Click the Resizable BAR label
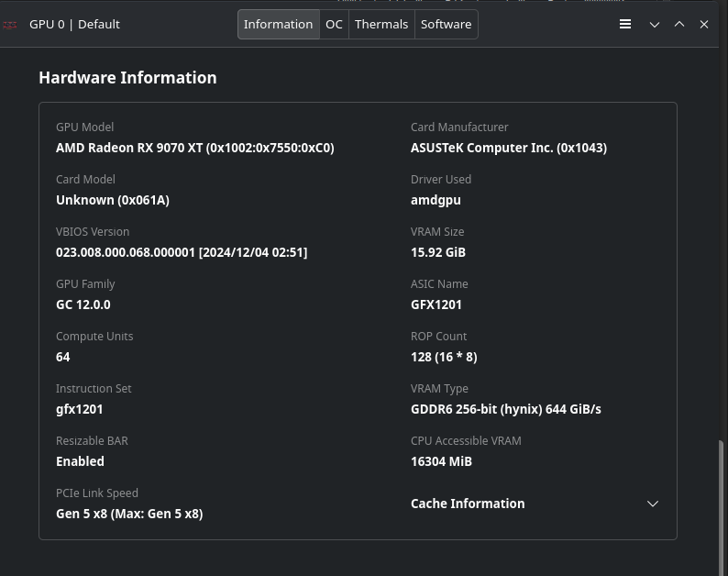Image resolution: width=728 pixels, height=576 pixels. click(x=92, y=441)
